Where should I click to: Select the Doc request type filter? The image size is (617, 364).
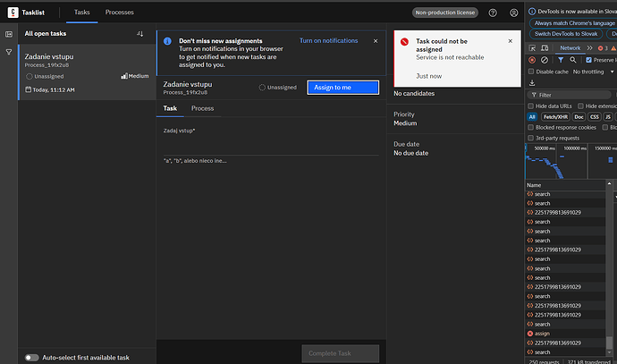tap(579, 117)
